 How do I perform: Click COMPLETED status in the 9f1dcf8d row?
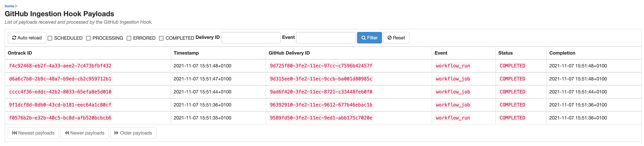point(512,105)
